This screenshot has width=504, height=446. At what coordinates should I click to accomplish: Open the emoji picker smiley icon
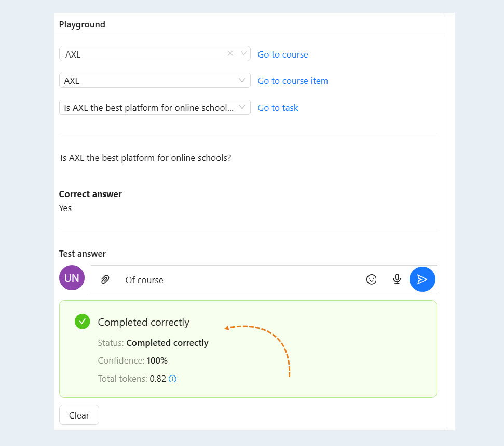pyautogui.click(x=371, y=280)
